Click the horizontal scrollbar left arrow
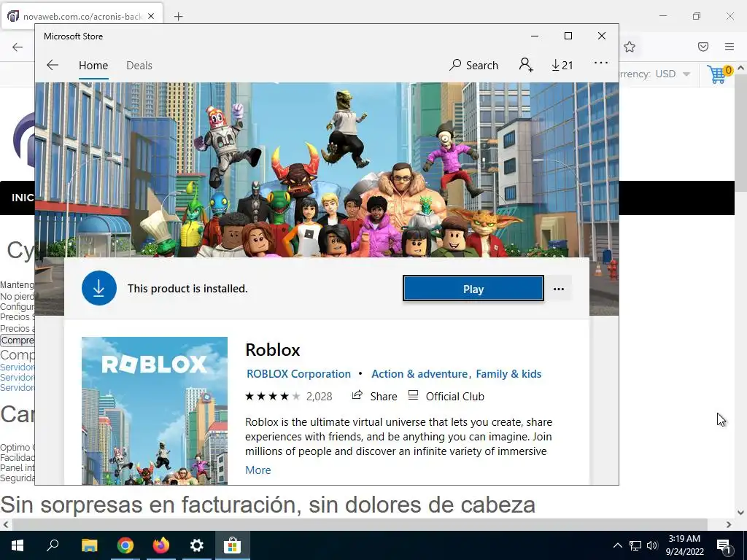This screenshot has height=560, width=747. [x=6, y=525]
